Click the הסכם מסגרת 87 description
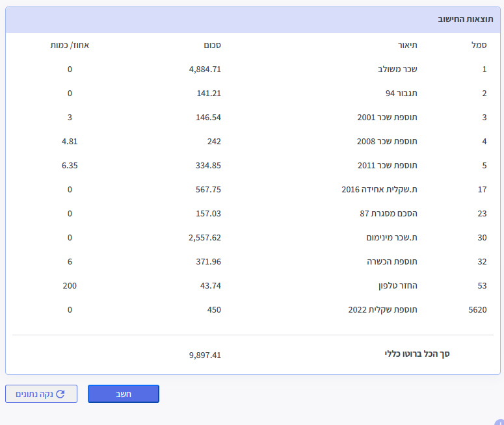 click(388, 214)
